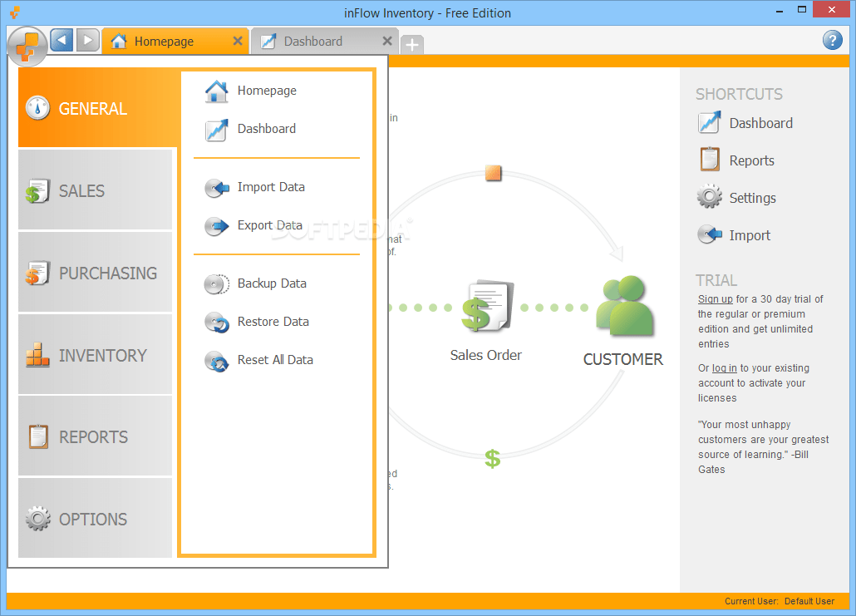856x616 pixels.
Task: Open Reports shortcut link
Action: pyautogui.click(x=752, y=160)
